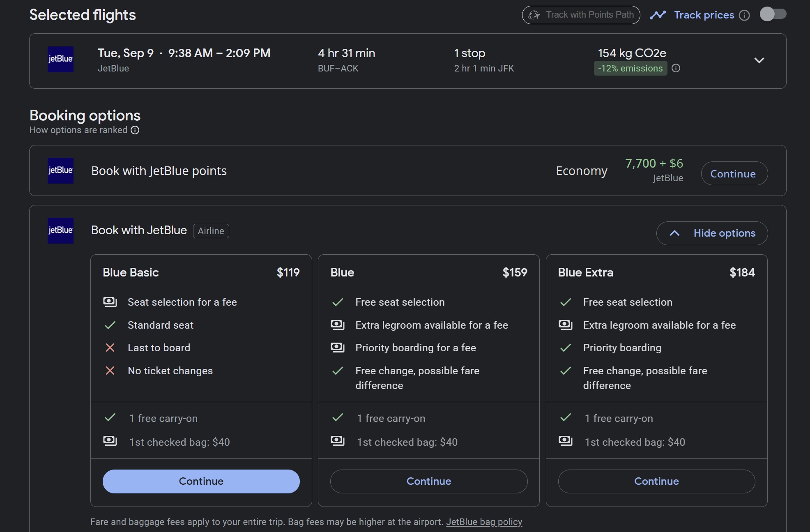This screenshot has height=532, width=810.
Task: Expand the selected JetBlue flight details chevron
Action: click(x=759, y=60)
